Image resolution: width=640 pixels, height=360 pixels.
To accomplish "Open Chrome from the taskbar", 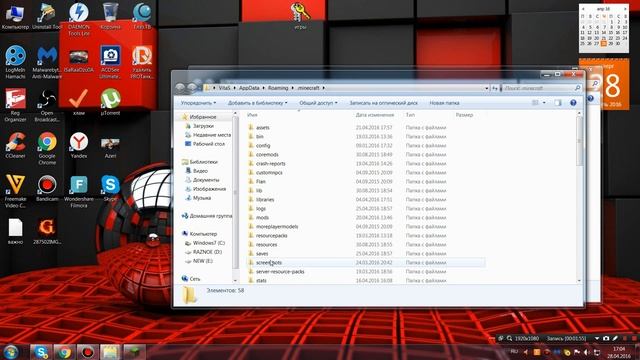I will click(x=64, y=352).
